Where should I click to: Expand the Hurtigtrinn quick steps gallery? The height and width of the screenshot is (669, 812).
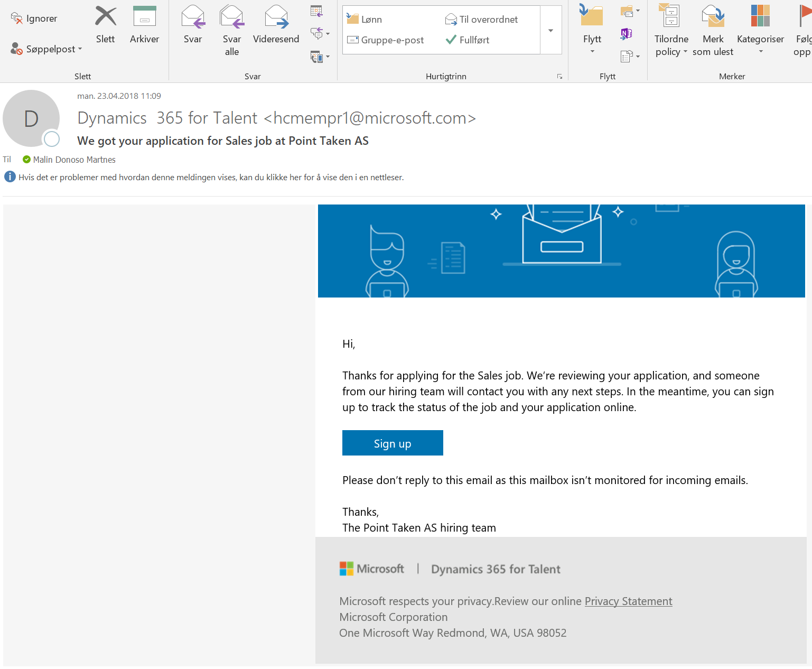(550, 31)
